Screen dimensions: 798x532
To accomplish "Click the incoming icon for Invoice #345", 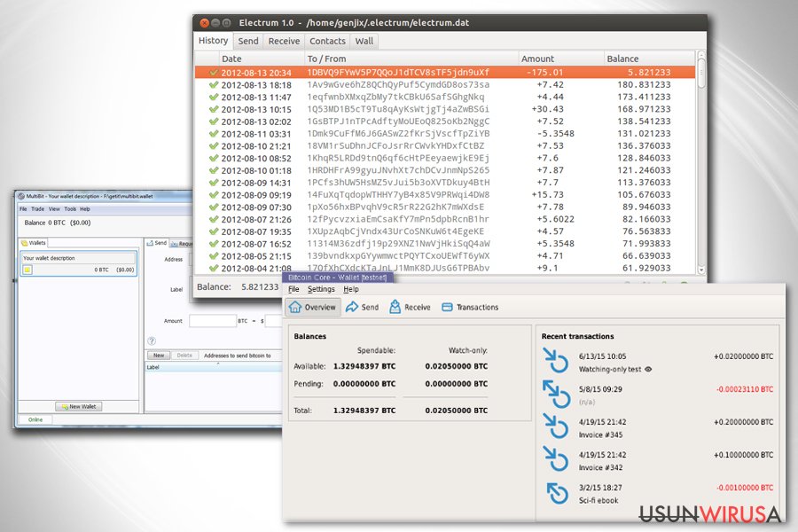I will click(x=555, y=426).
